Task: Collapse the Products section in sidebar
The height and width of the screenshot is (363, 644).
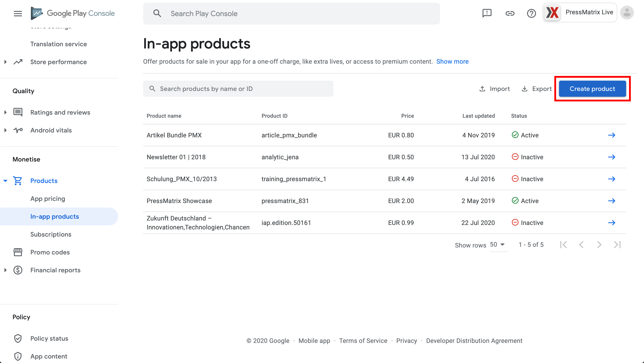Action: (x=5, y=180)
